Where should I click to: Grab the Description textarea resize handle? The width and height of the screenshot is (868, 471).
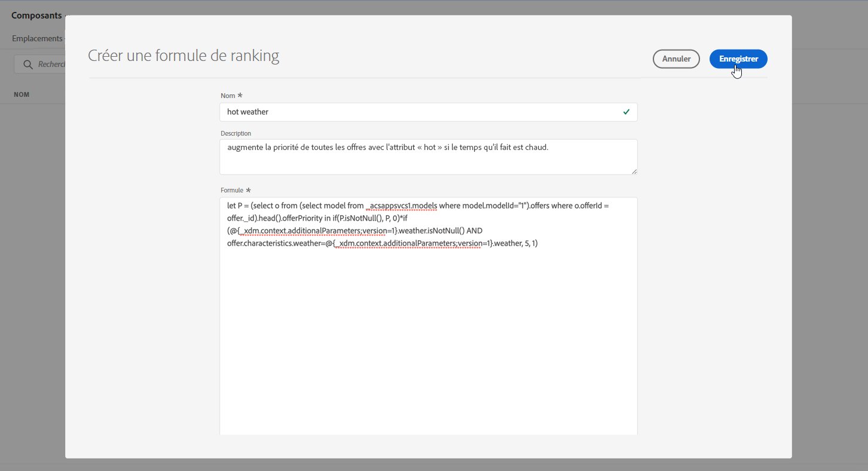[x=634, y=172]
